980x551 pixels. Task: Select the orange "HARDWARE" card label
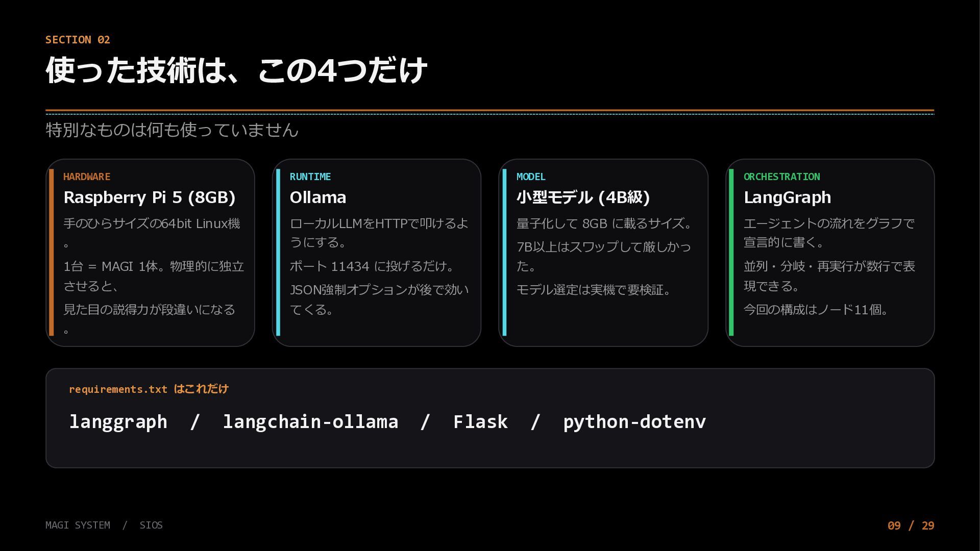click(x=87, y=177)
